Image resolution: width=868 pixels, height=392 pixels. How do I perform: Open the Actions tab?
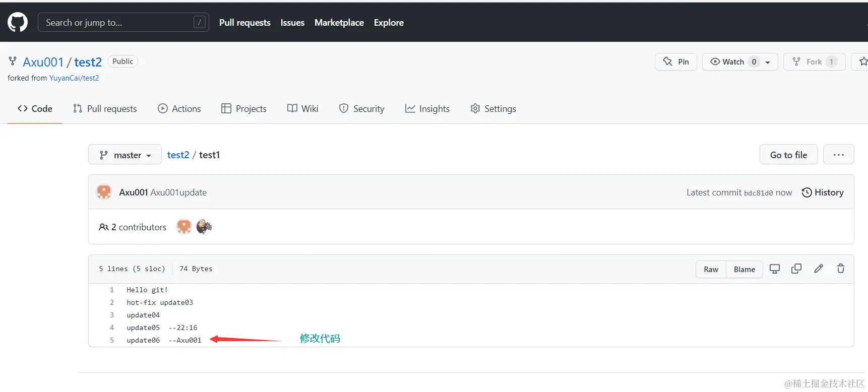(179, 108)
